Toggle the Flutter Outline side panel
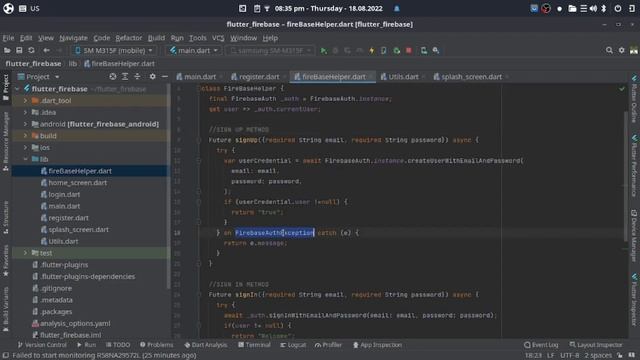 634,99
